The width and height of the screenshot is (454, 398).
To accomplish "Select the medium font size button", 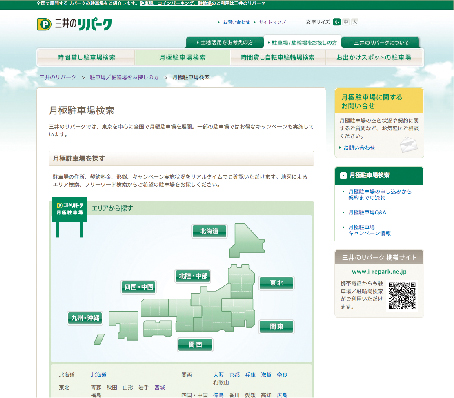I will click(x=346, y=22).
